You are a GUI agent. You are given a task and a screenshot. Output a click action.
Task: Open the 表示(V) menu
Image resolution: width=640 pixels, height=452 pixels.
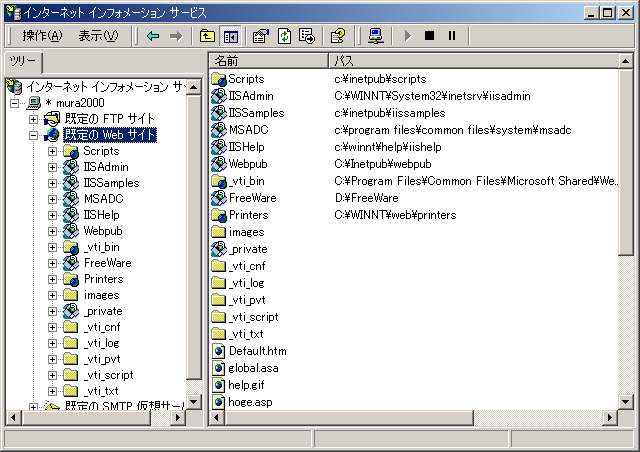pyautogui.click(x=98, y=36)
